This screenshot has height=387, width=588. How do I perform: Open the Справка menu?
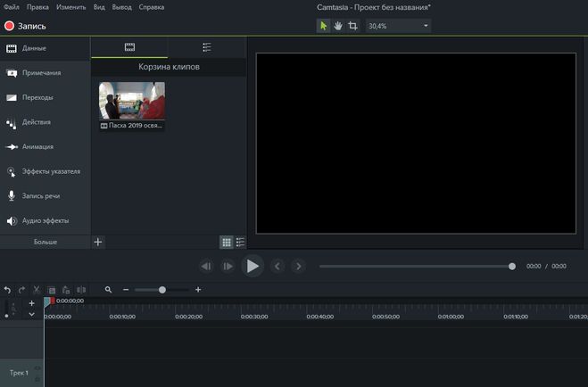coord(151,7)
